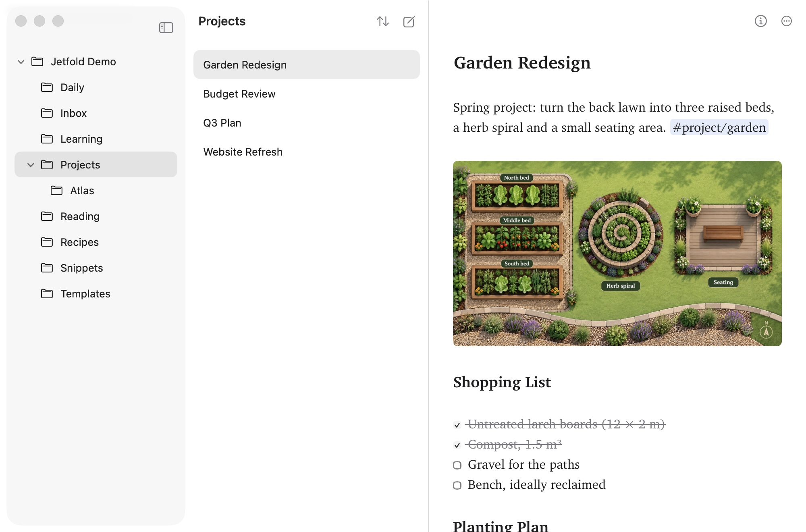Click the Atlas folder icon

coord(57,190)
